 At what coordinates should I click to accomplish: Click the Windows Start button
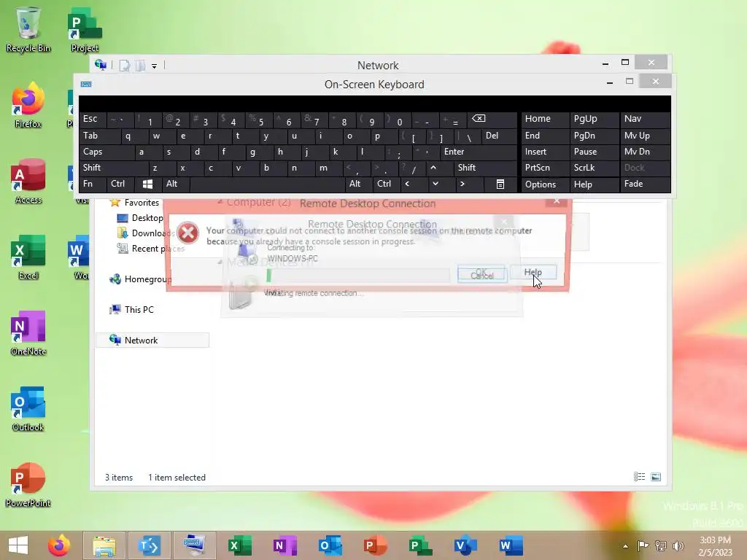[18, 545]
